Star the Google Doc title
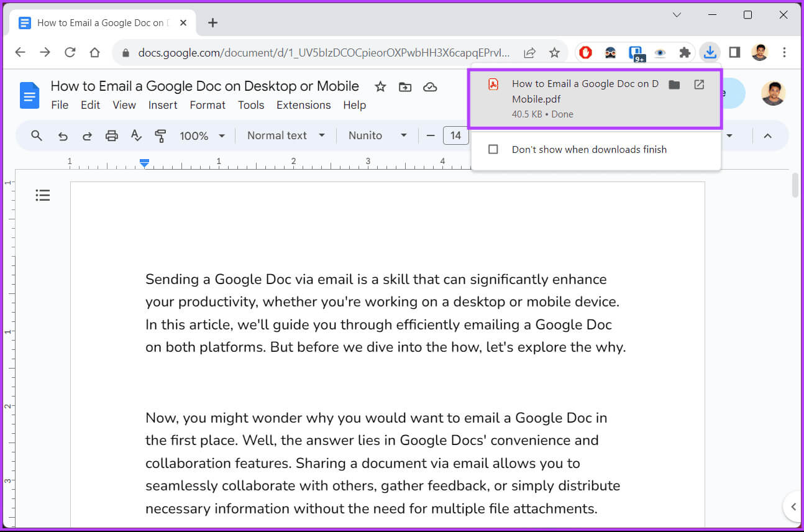Image resolution: width=804 pixels, height=532 pixels. click(x=380, y=87)
